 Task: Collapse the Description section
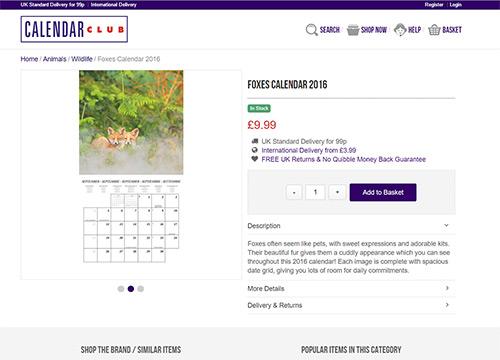coord(351,226)
